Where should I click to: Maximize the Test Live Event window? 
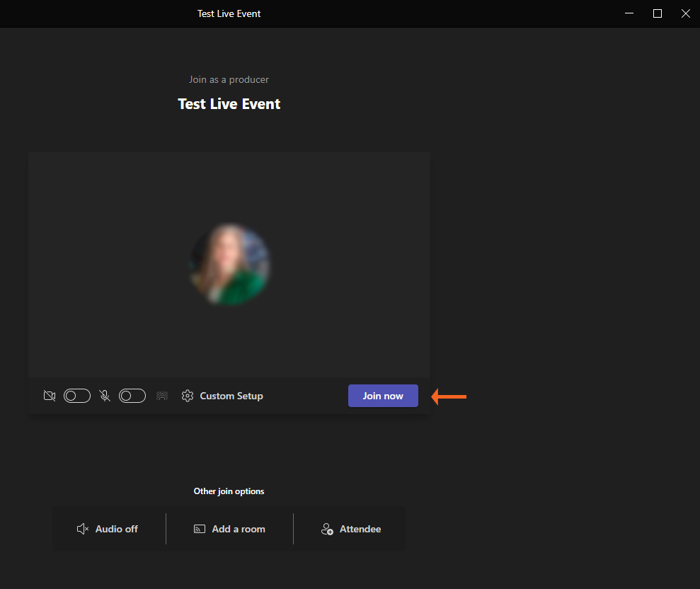[658, 13]
